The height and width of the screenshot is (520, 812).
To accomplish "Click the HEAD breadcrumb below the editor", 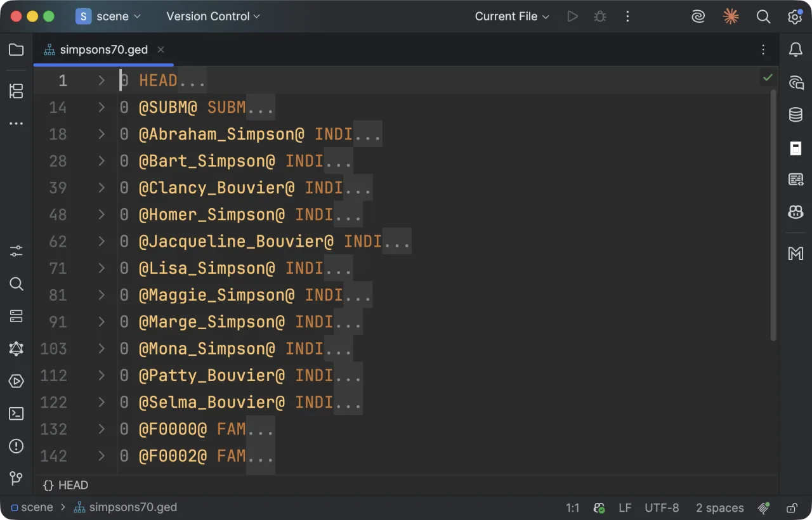I will (66, 485).
